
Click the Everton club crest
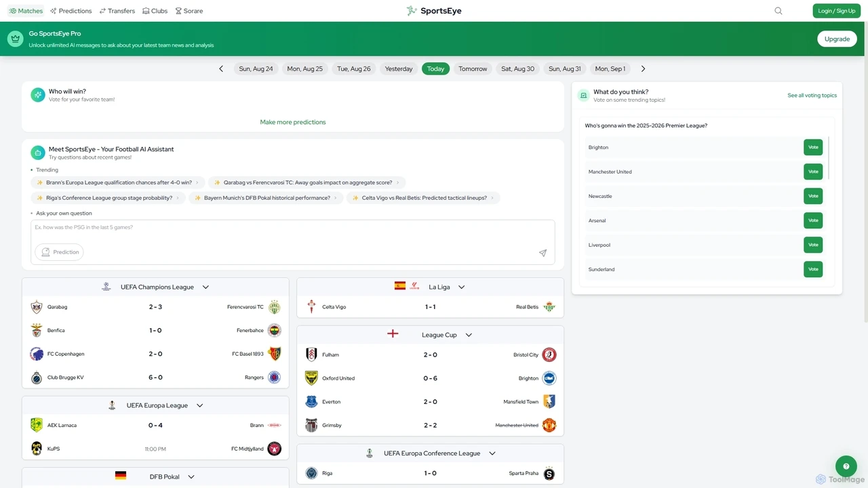311,402
